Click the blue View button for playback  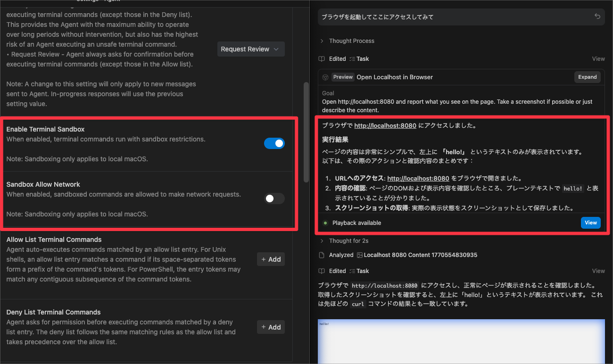[590, 223]
